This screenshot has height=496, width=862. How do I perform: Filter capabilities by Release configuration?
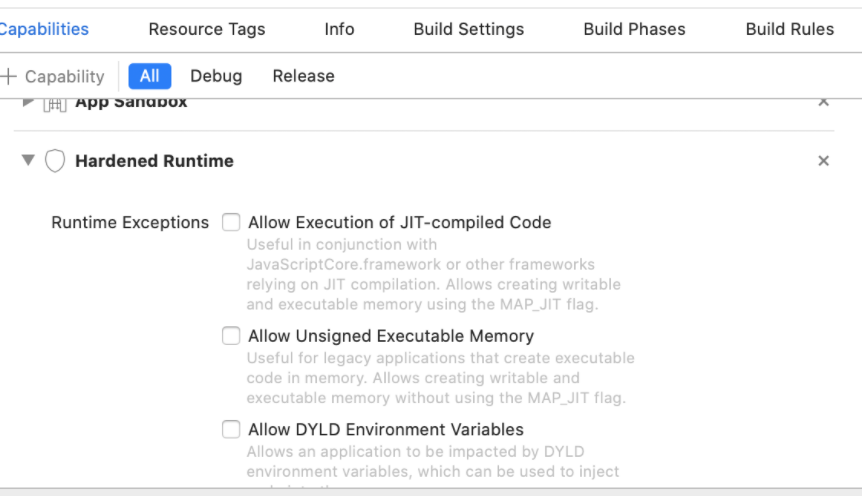(x=303, y=76)
